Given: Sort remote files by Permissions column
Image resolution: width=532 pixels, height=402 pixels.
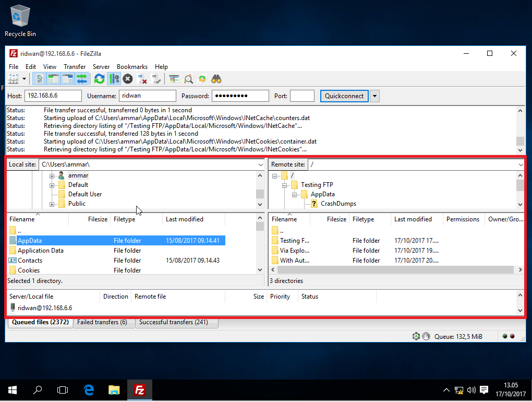Looking at the screenshot, I should [464, 219].
